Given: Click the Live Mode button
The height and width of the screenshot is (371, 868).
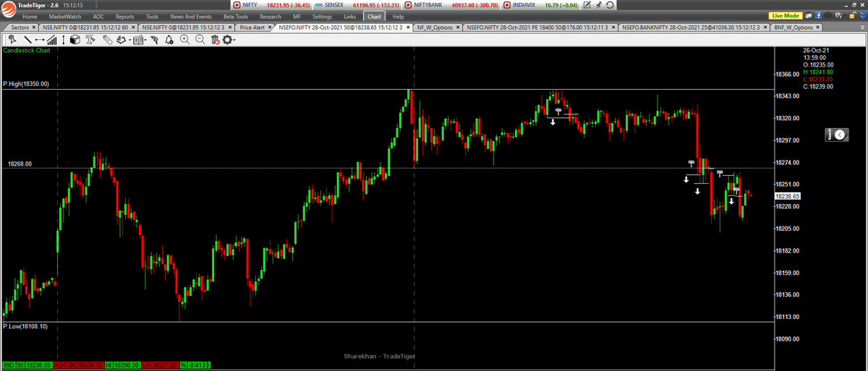Looking at the screenshot, I should click(786, 15).
